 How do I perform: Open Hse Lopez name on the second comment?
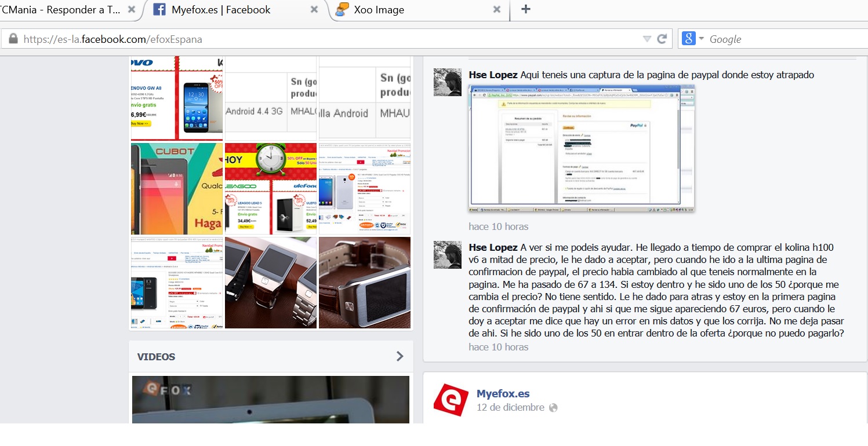click(493, 247)
